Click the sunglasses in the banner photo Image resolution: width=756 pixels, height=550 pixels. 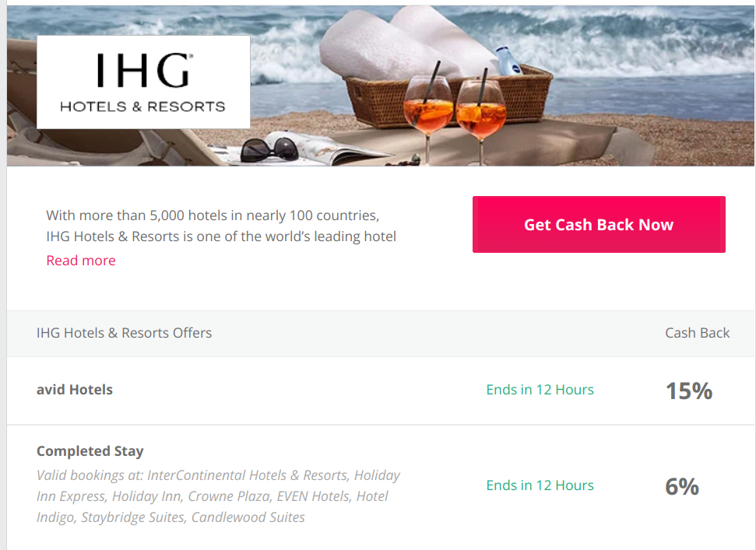[269, 149]
